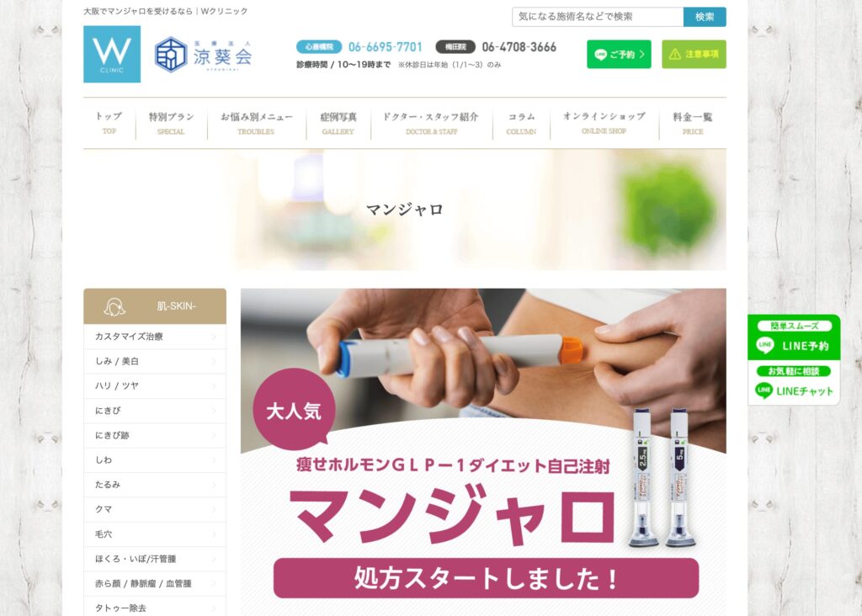Open the 料金一覧 menu item
862x616 pixels.
pos(693,123)
